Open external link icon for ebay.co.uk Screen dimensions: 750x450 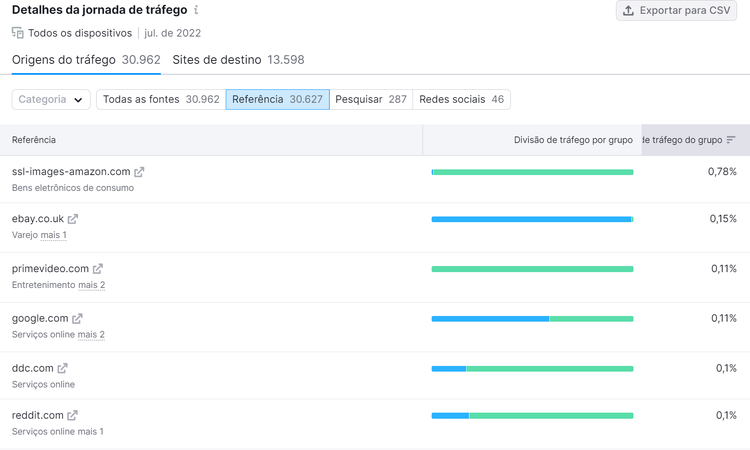click(x=73, y=219)
